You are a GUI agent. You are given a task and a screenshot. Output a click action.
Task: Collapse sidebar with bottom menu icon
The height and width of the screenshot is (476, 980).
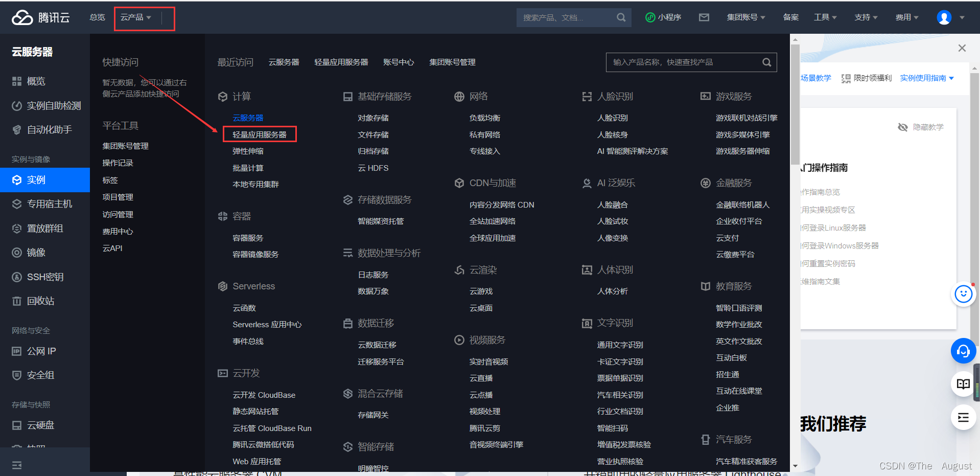point(17,465)
